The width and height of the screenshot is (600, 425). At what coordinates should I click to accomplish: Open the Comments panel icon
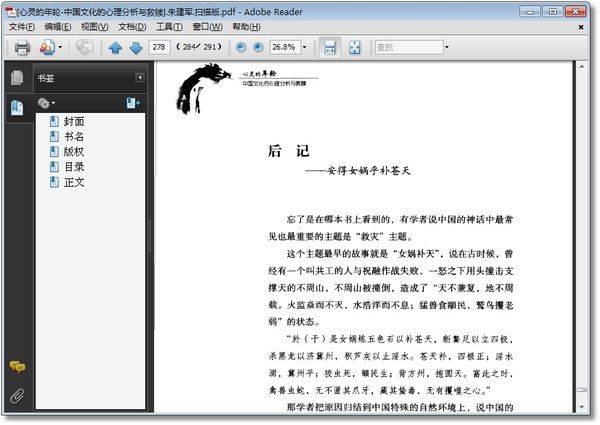tap(17, 367)
